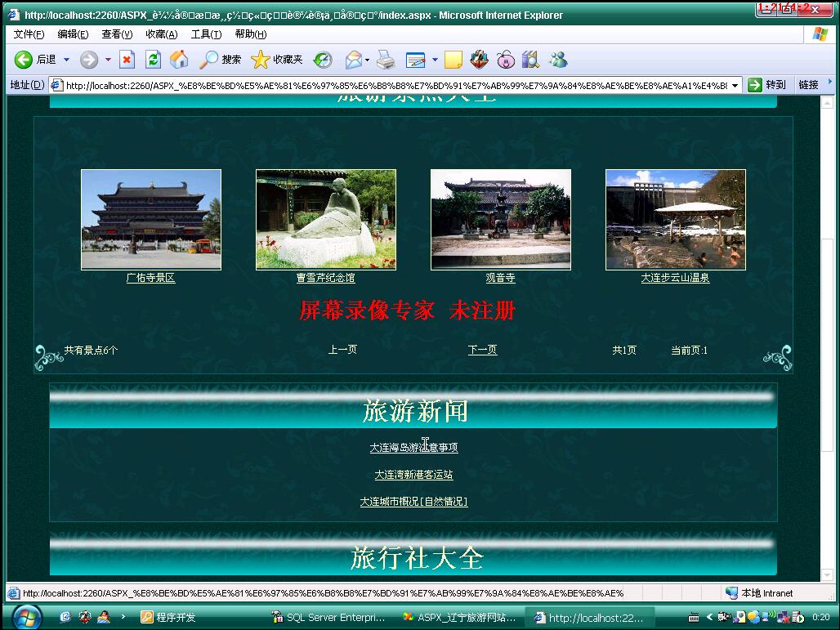840x630 pixels.
Task: Click the 广佑寺景区 temple thumbnail
Action: (x=151, y=220)
